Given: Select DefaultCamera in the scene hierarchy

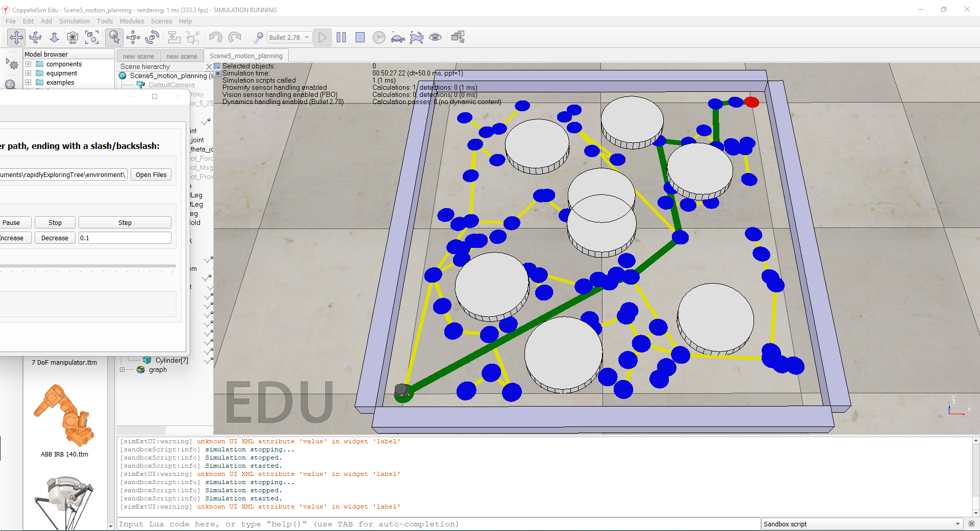Looking at the screenshot, I should [x=171, y=85].
